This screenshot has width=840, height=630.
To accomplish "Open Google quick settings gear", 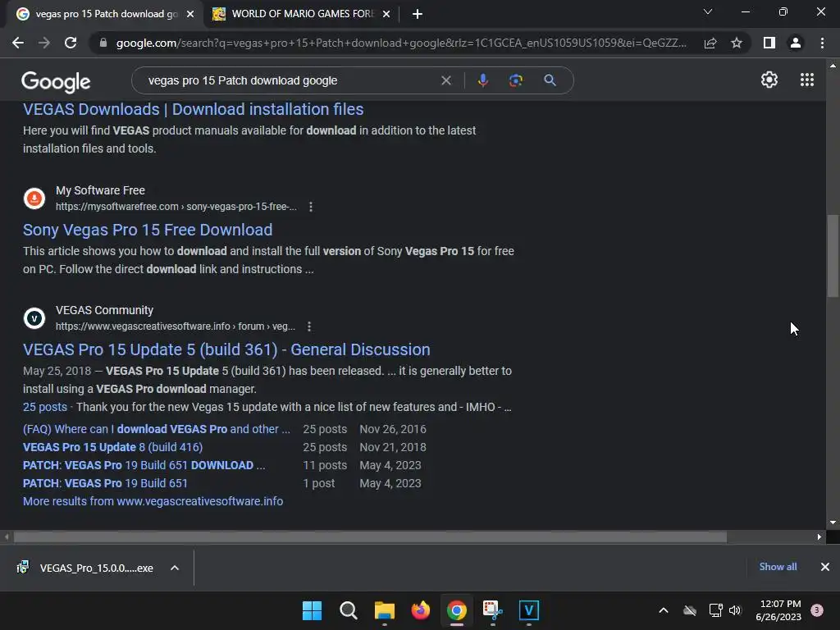I will pos(769,80).
